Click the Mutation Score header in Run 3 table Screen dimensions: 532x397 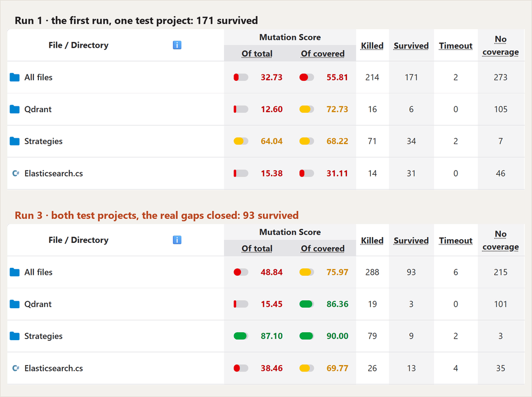pyautogui.click(x=290, y=232)
